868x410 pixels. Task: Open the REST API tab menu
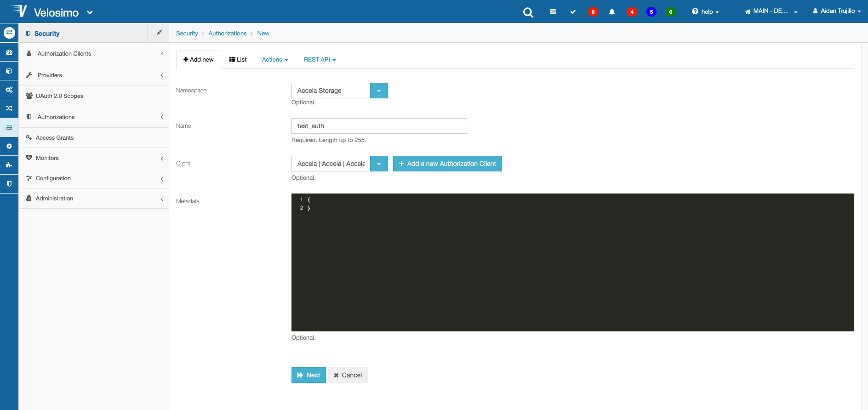point(320,60)
